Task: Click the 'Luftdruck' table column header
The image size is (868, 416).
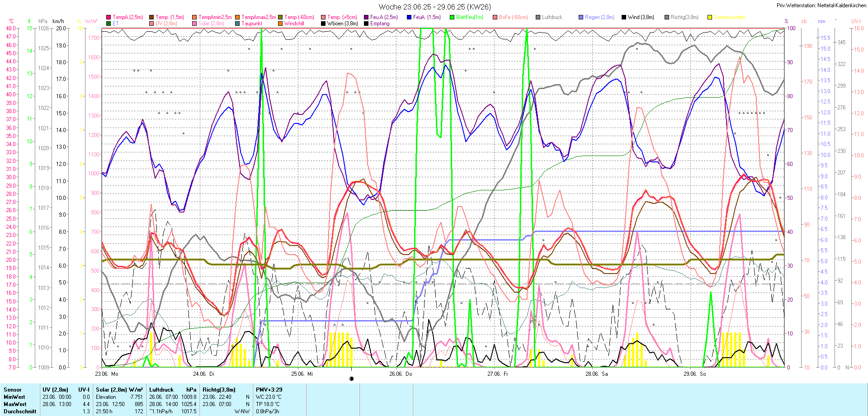Action: 161,390
